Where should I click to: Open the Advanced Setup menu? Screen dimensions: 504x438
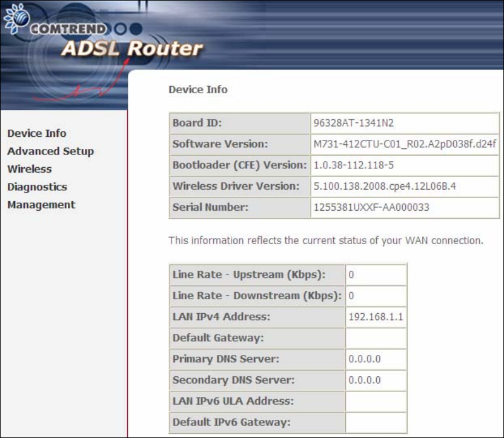pos(50,151)
